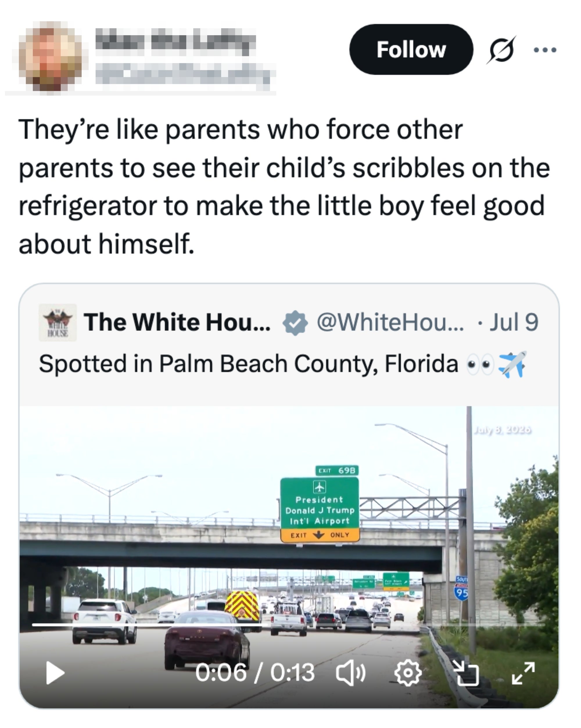The width and height of the screenshot is (581, 728).
Task: Open the blurred author display name
Action: pos(175,42)
